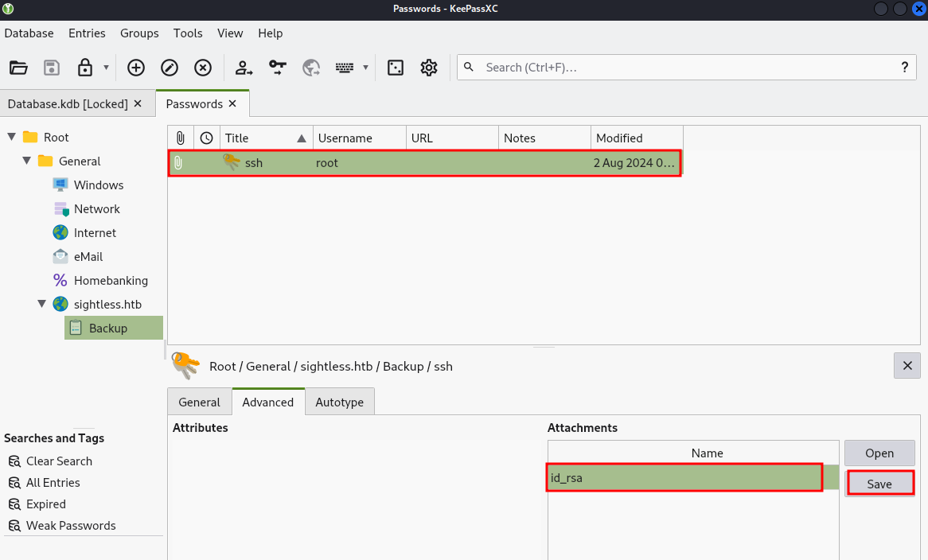Open the Entries menu
Viewport: 928px width, 560px height.
tap(87, 33)
